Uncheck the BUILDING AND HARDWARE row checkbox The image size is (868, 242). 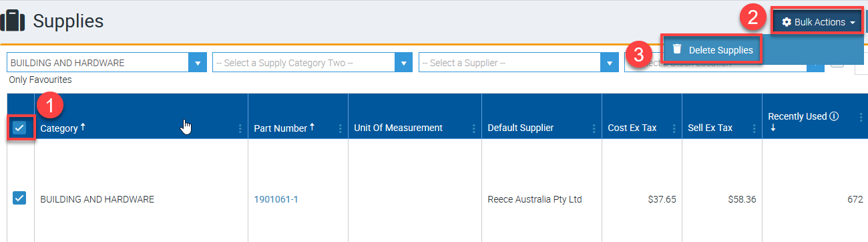[19, 198]
